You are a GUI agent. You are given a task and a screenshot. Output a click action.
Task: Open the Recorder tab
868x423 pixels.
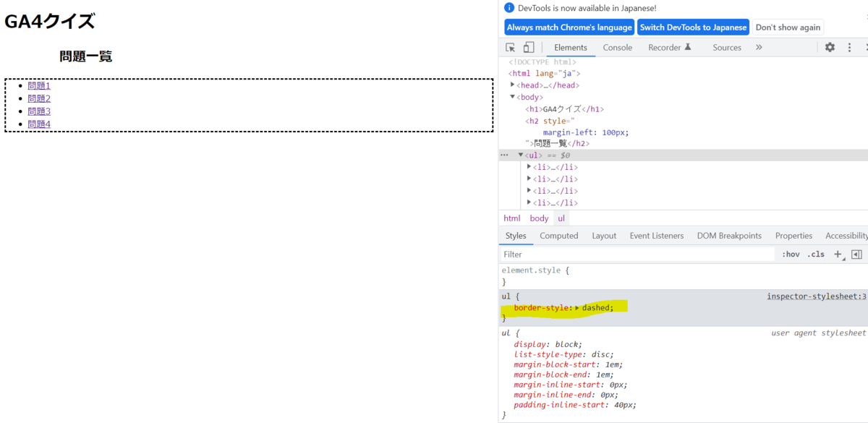click(670, 48)
